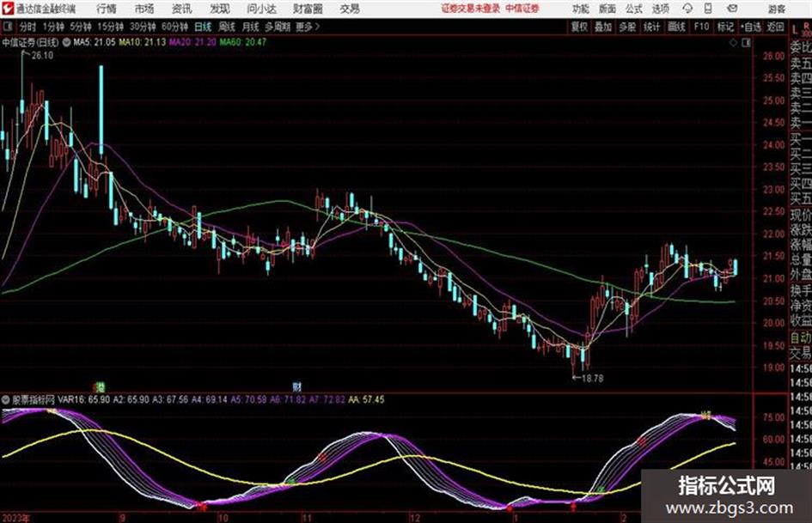Open the headset customer service icon
Screen dimensions: 812x523
[x=687, y=9]
